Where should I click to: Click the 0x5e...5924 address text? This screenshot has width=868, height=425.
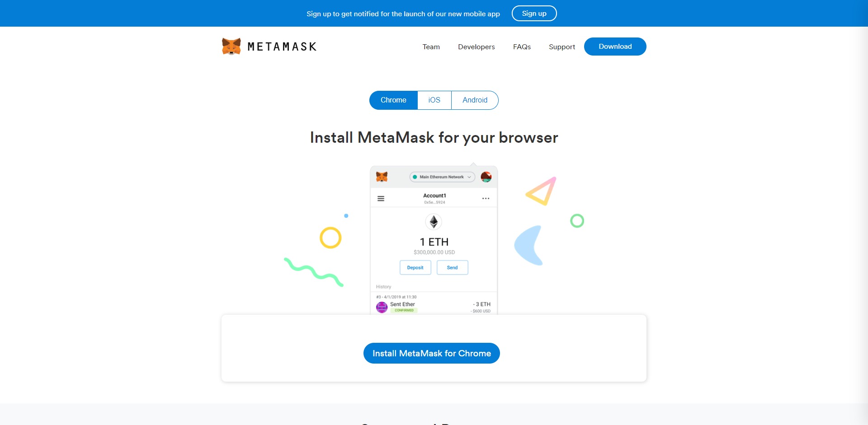434,202
